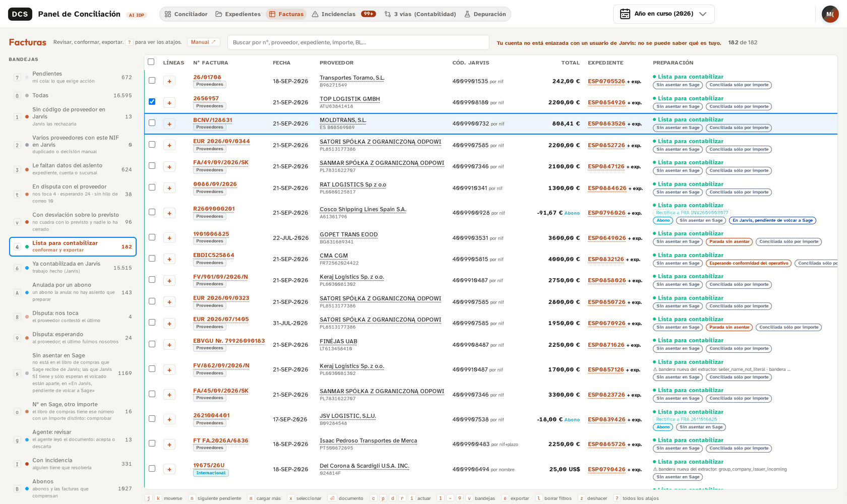This screenshot has height=504, width=847.
Task: Check the row for invoice 1901006825
Action: (x=152, y=237)
